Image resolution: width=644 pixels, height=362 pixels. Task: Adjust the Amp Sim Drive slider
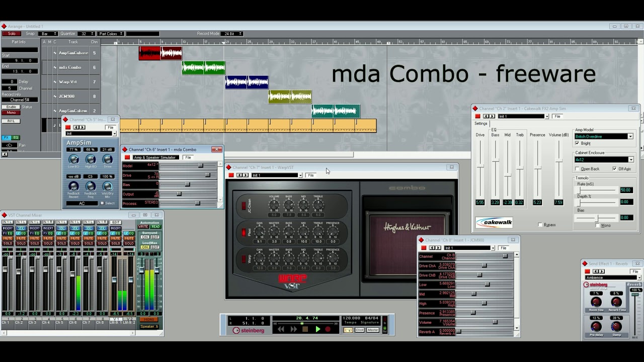480,166
